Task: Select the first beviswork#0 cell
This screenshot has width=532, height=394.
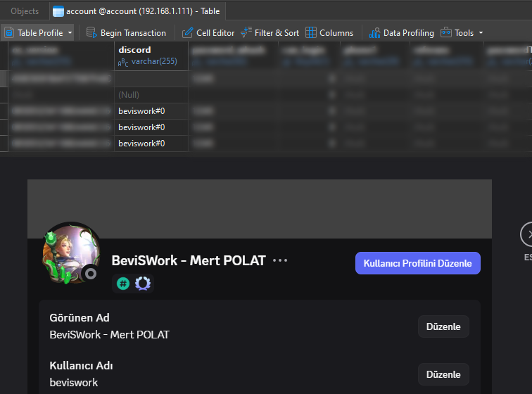Action: [x=151, y=111]
